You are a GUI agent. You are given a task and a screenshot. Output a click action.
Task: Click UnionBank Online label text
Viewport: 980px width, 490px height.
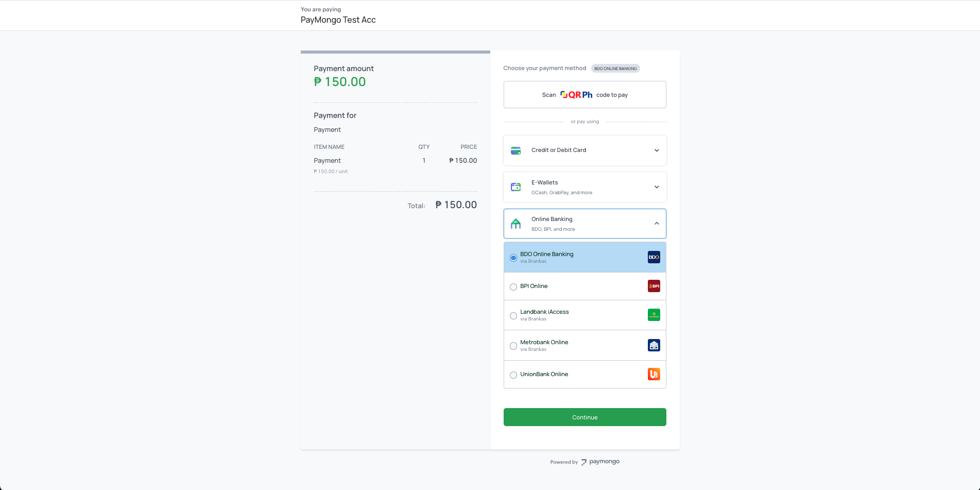tap(544, 374)
